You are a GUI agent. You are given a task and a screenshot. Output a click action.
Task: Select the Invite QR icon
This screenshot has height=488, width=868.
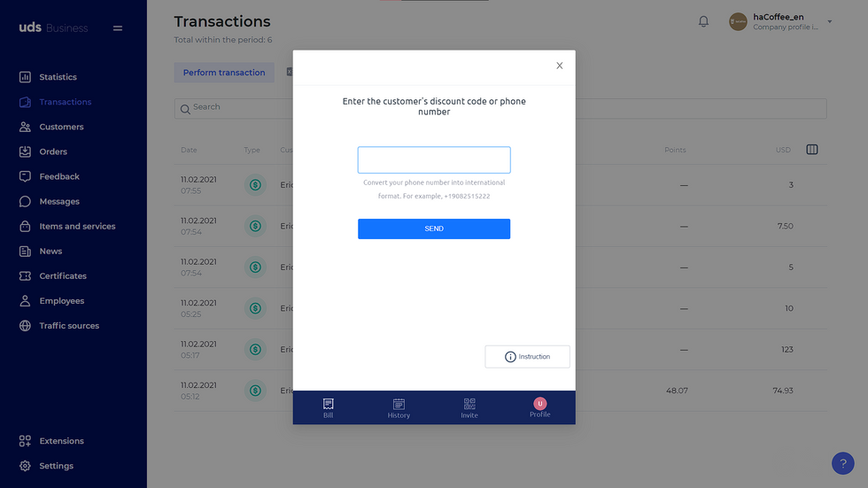click(x=469, y=404)
